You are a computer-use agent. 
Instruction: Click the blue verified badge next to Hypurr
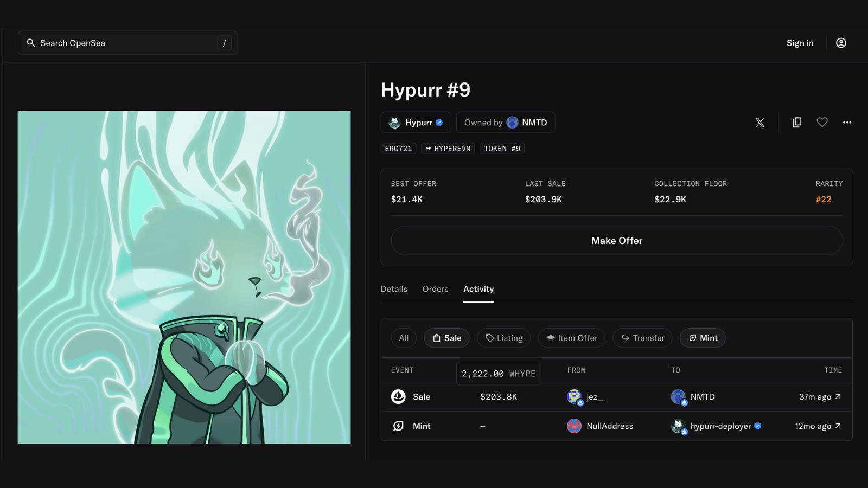click(x=439, y=123)
